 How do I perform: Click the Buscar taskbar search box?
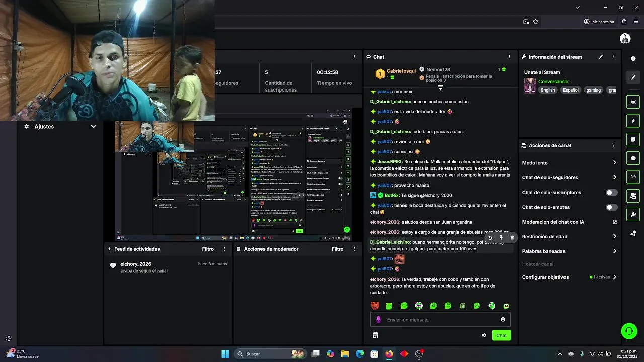(x=272, y=354)
